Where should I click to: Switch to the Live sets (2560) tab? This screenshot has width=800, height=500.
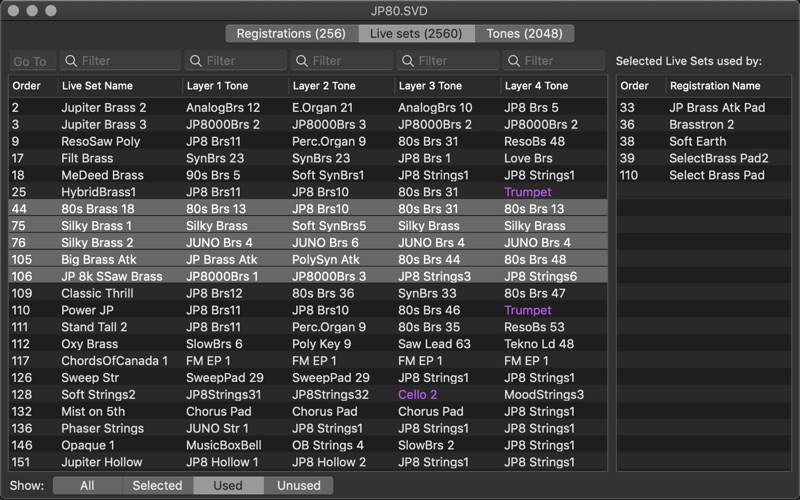[416, 34]
